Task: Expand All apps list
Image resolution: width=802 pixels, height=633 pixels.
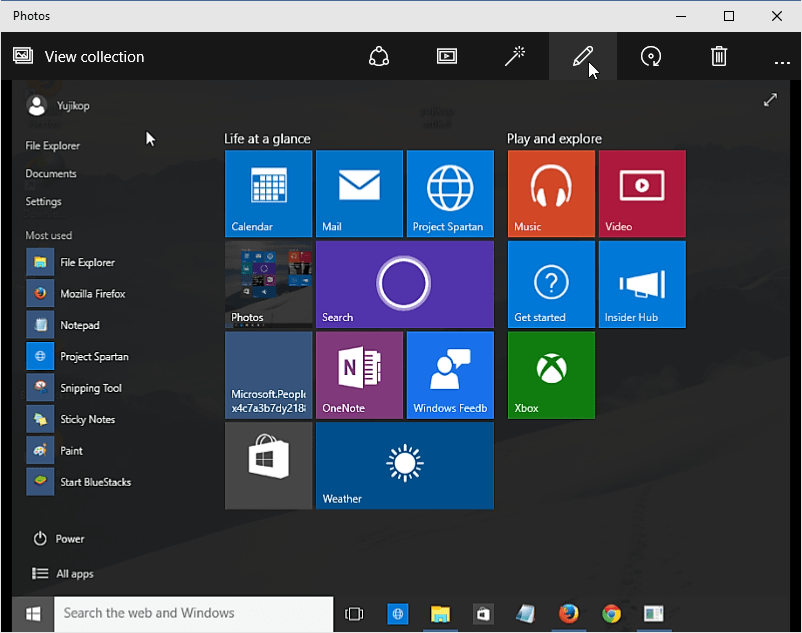Action: pos(62,574)
